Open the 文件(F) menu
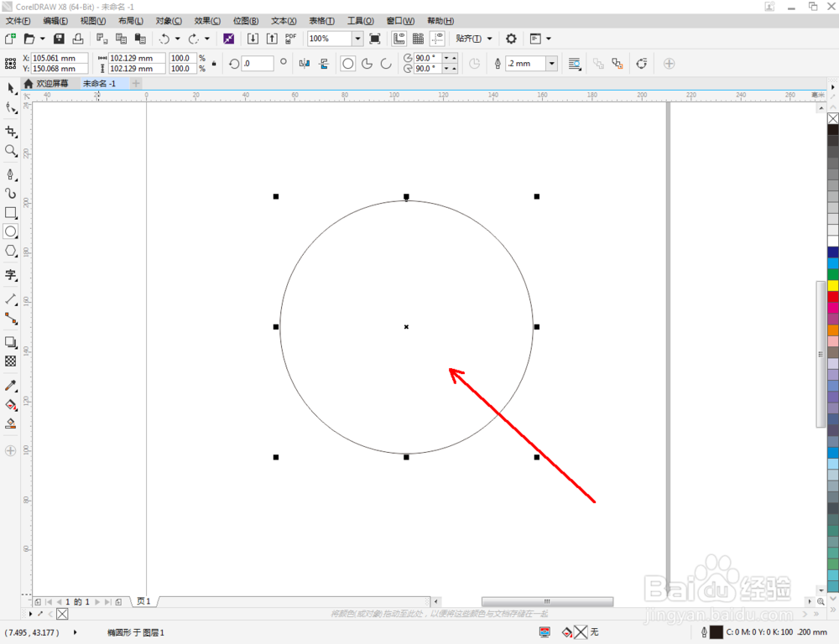The image size is (839, 644). tap(18, 21)
